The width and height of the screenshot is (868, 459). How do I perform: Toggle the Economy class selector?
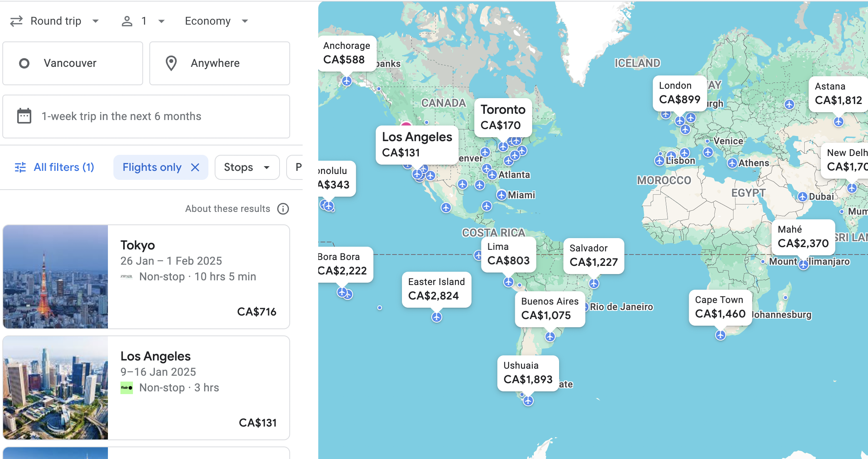tap(216, 21)
